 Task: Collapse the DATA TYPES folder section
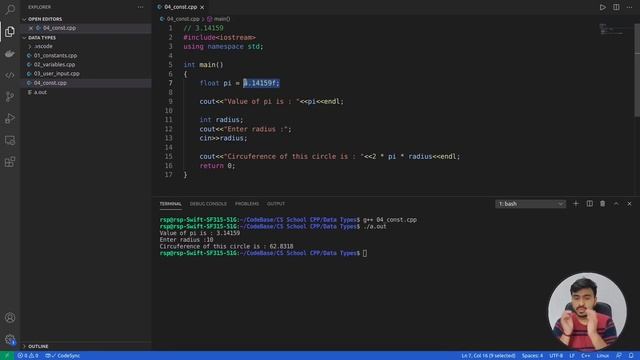pyautogui.click(x=42, y=38)
